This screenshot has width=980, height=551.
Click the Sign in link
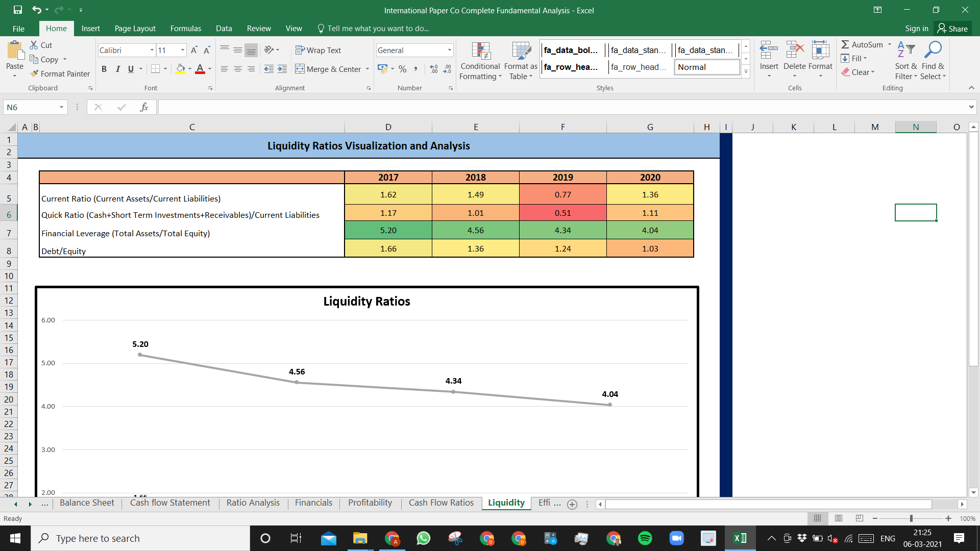pos(916,29)
